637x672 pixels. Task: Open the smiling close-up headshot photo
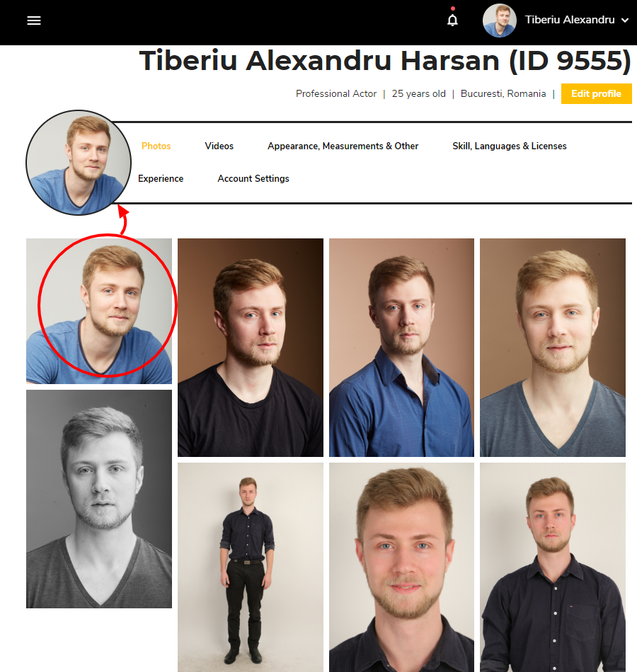(401, 567)
